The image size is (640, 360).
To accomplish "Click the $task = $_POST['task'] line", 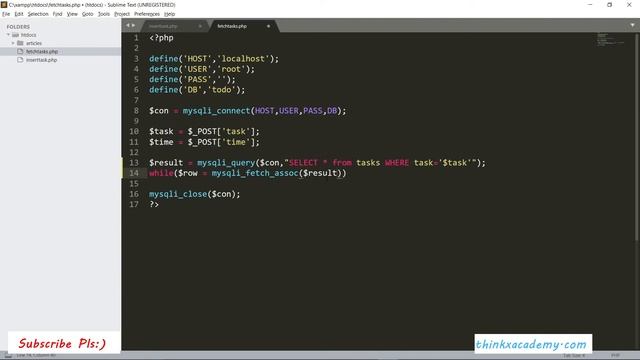I will [204, 131].
